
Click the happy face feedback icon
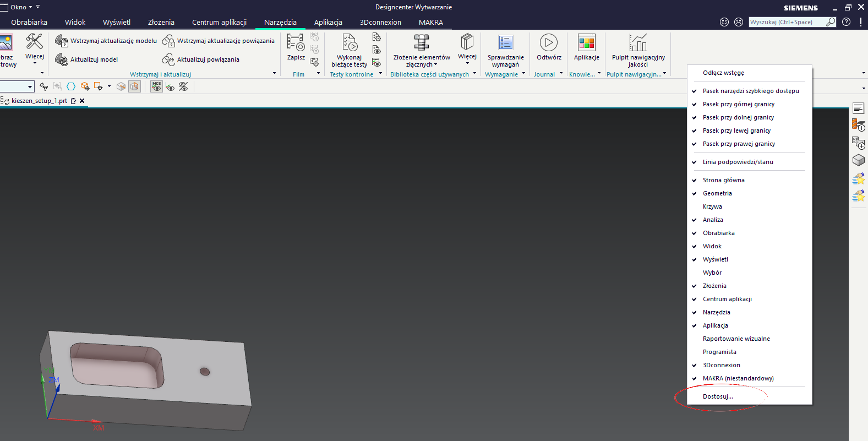point(724,22)
